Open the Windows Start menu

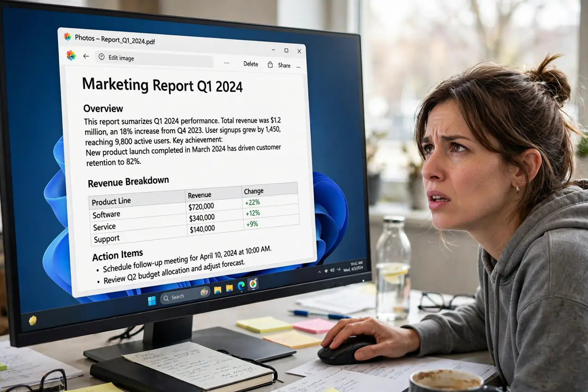click(x=152, y=301)
